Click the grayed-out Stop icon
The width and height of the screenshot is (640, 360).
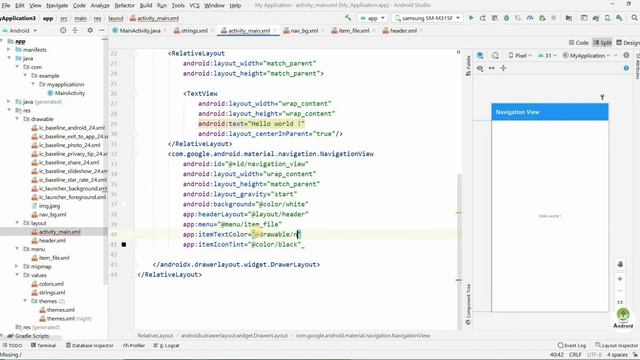pyautogui.click(x=553, y=18)
